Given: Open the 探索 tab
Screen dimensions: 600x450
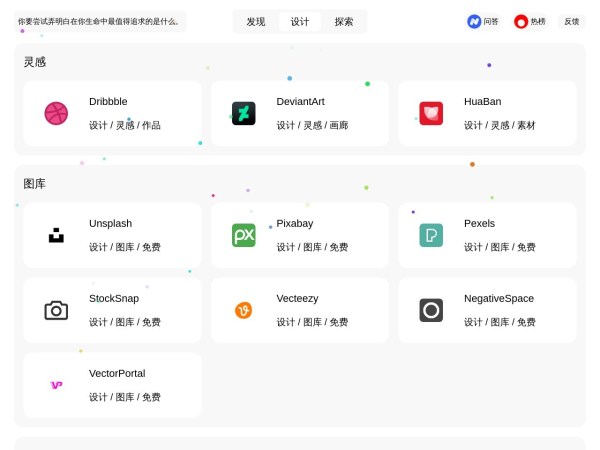Looking at the screenshot, I should point(344,21).
